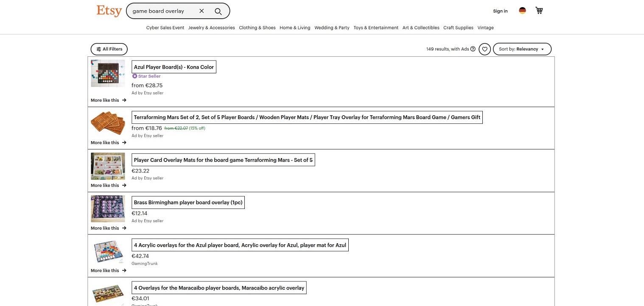Open Wedding & Party category

coord(332,28)
